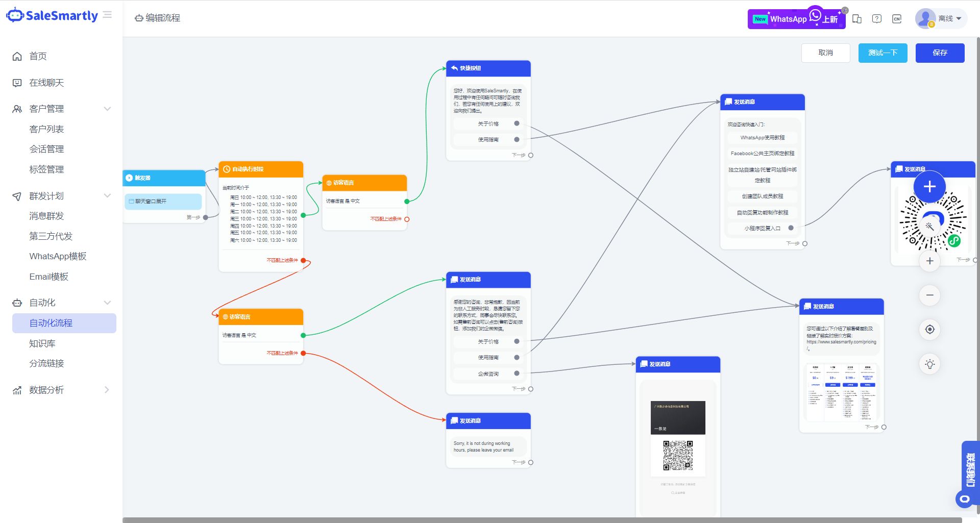980x523 pixels.
Task: Click the pricing table thumbnail
Action: tap(841, 392)
